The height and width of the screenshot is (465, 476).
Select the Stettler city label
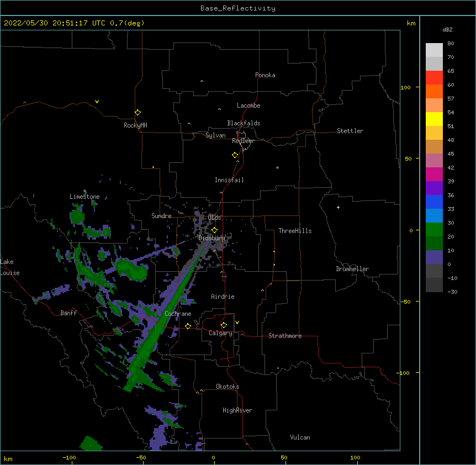(350, 131)
